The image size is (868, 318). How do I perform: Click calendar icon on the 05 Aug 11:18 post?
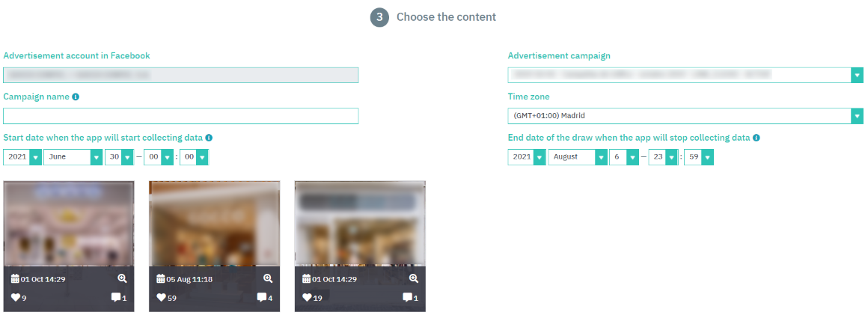click(x=161, y=278)
